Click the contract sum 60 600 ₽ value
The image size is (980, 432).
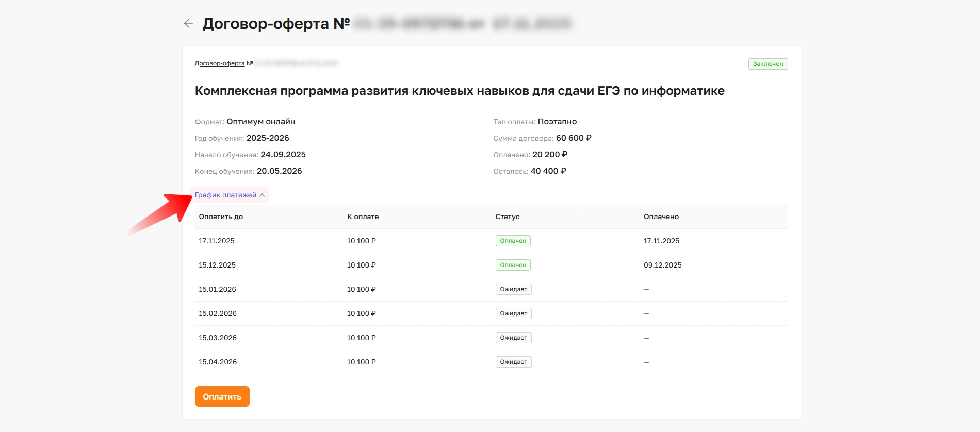coord(573,138)
